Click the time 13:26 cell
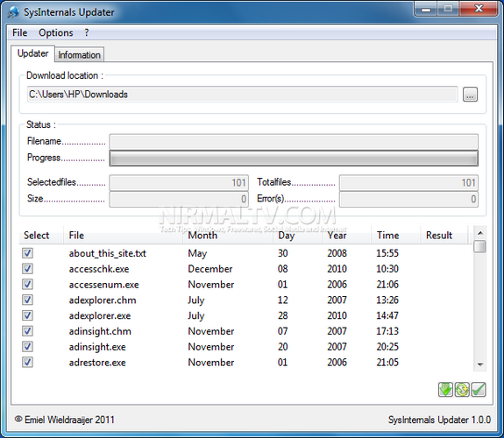Screen dimensions: 504x438 (x=387, y=300)
